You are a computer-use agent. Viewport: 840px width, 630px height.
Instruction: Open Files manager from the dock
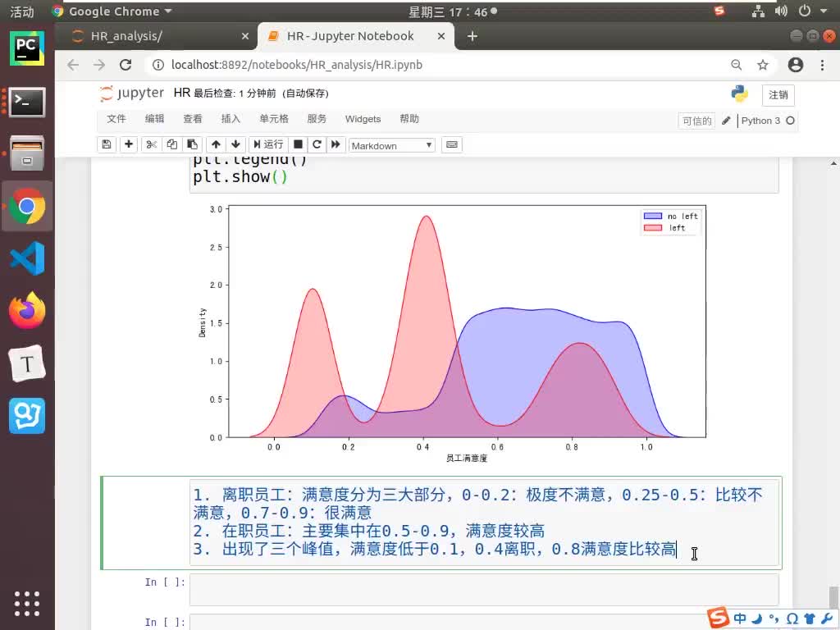27,153
